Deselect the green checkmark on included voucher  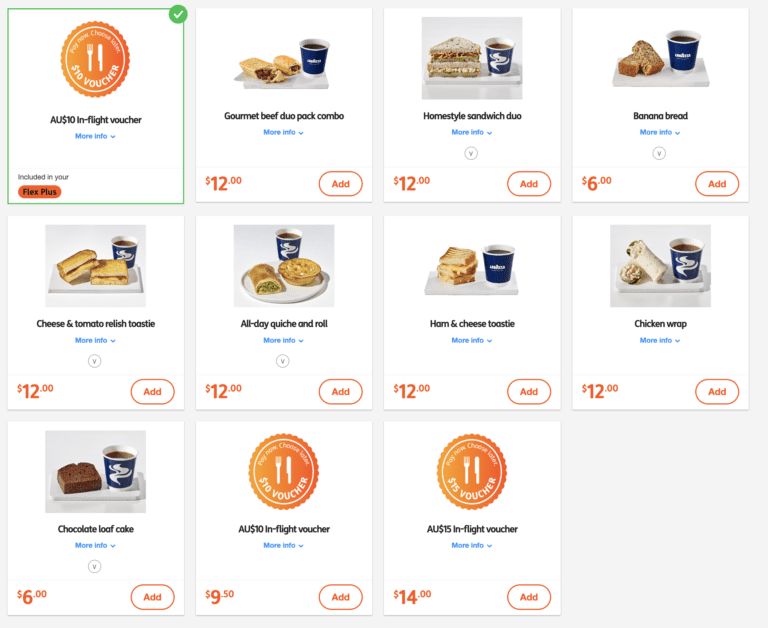178,14
